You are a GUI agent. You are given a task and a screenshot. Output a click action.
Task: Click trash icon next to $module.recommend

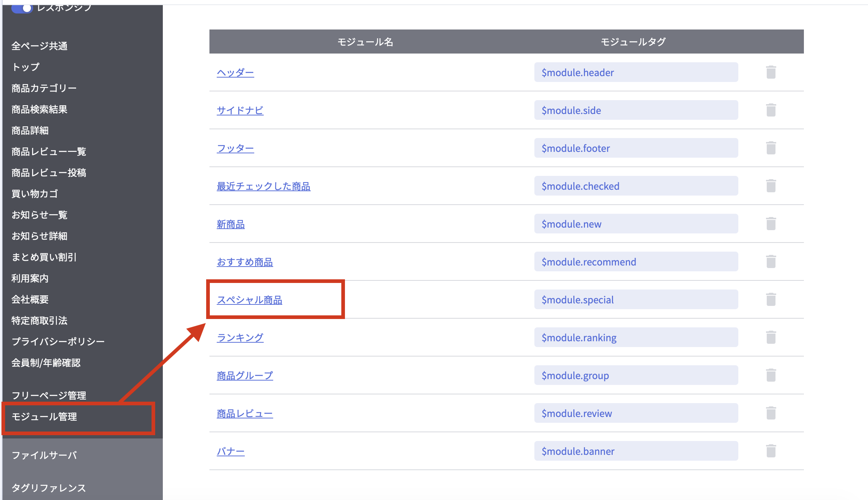[x=771, y=261]
